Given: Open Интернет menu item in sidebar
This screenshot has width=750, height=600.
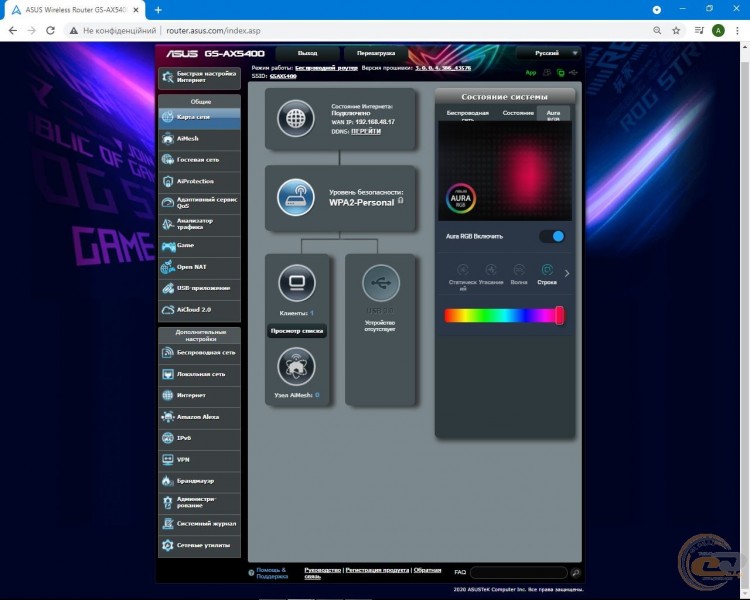Looking at the screenshot, I should point(199,396).
